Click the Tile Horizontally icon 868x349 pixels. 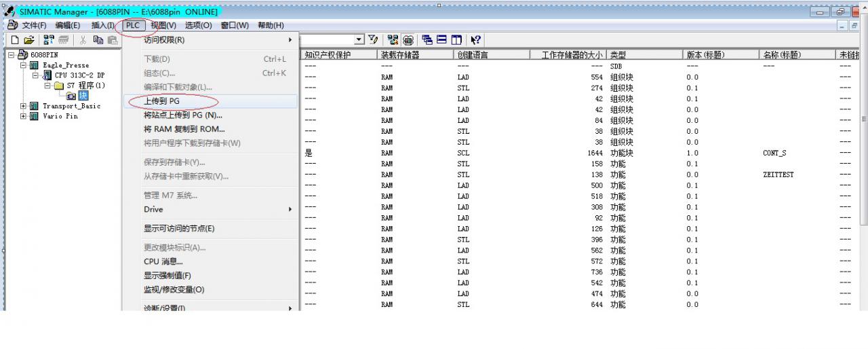[x=441, y=40]
